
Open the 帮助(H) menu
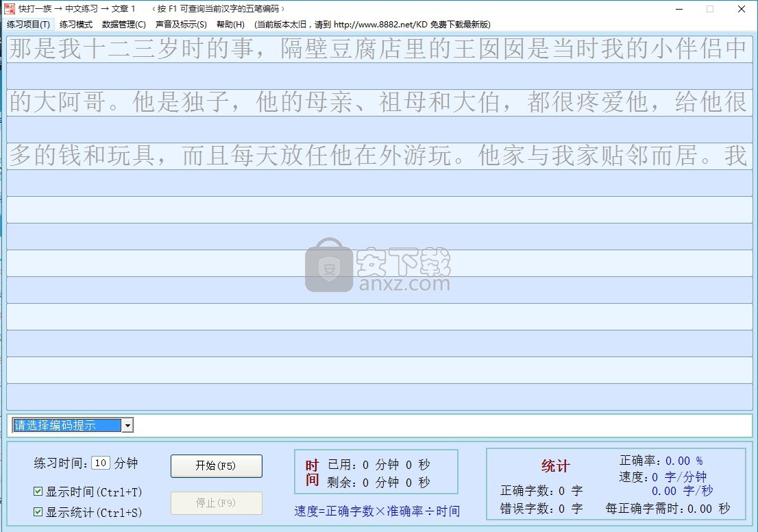click(230, 24)
